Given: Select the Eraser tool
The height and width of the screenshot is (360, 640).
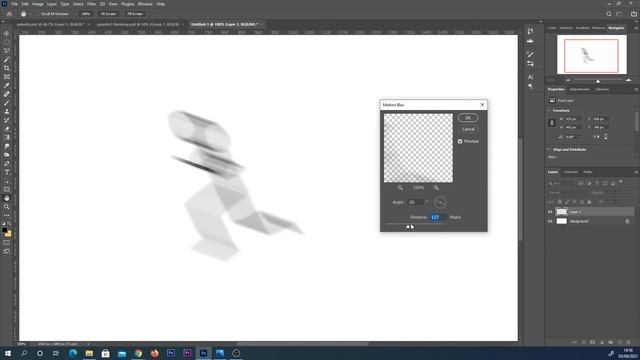Looking at the screenshot, I should [7, 129].
